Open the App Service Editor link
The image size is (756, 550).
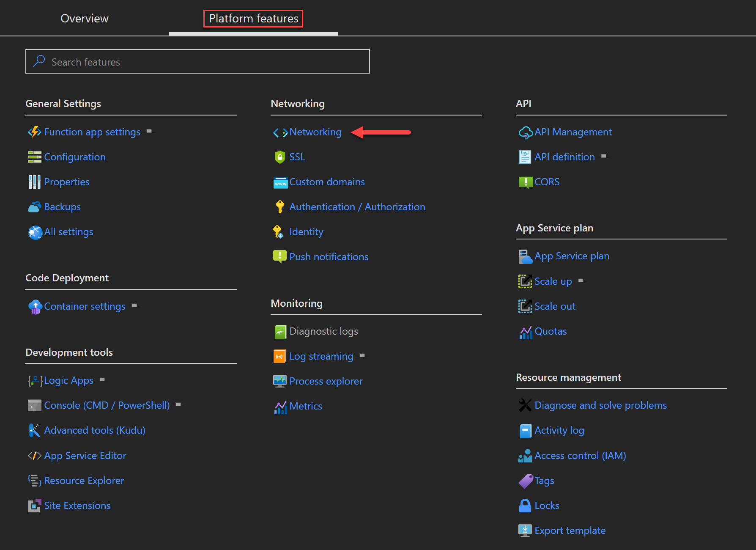coord(85,456)
